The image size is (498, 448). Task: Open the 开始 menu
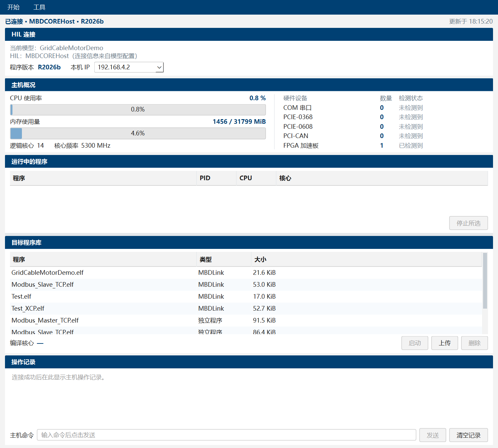coord(13,7)
